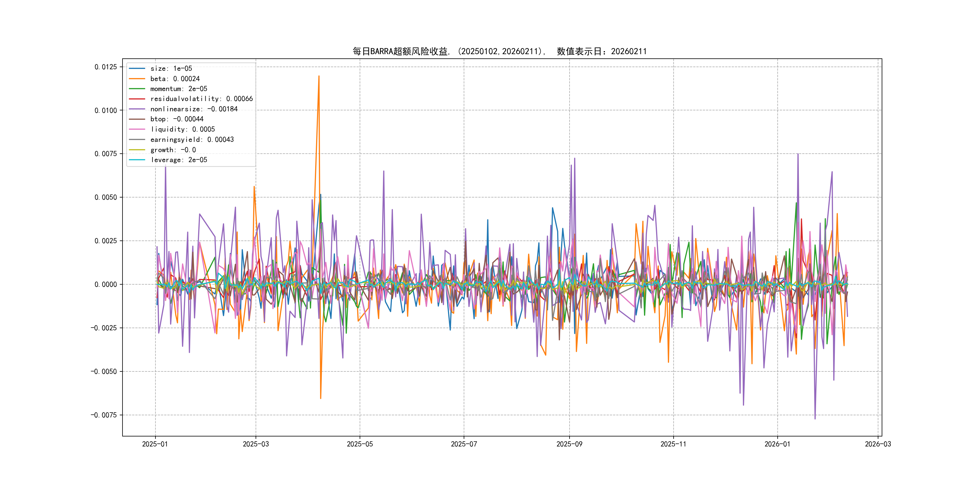Click the lowest purple nonlinearsize trough in 2026
The width and height of the screenshot is (980, 490).
click(815, 419)
